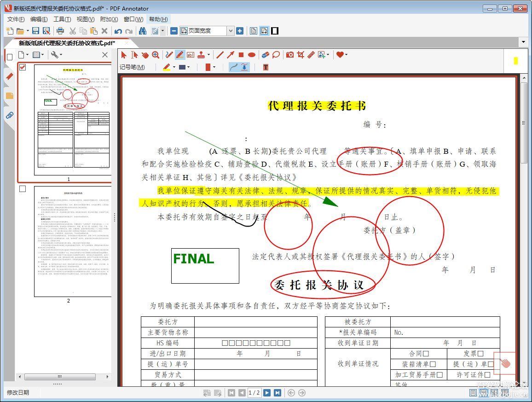Expand the favorites heart dropdown arrow
The height and width of the screenshot is (402, 532).
pyautogui.click(x=347, y=54)
